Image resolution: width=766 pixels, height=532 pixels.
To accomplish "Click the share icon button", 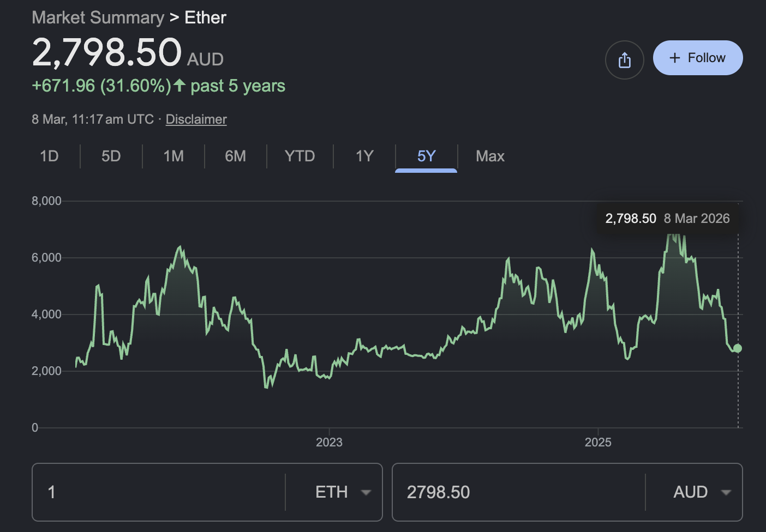I will [624, 60].
